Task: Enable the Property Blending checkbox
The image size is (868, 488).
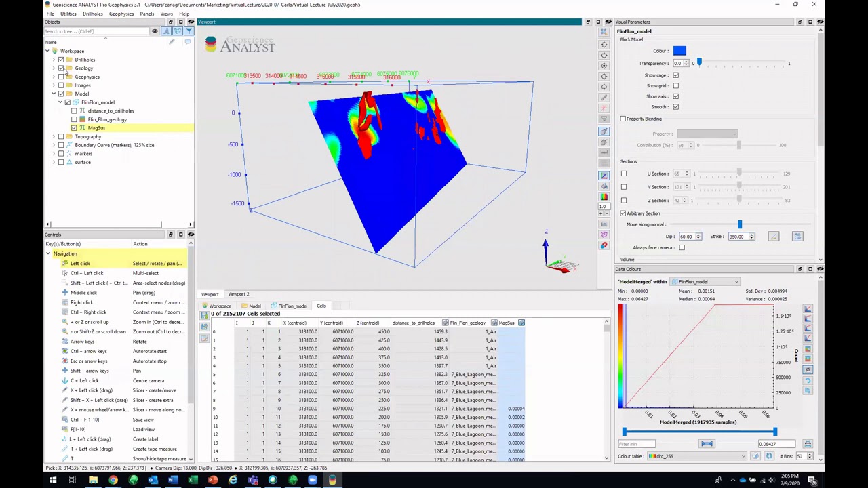Action: (x=623, y=119)
